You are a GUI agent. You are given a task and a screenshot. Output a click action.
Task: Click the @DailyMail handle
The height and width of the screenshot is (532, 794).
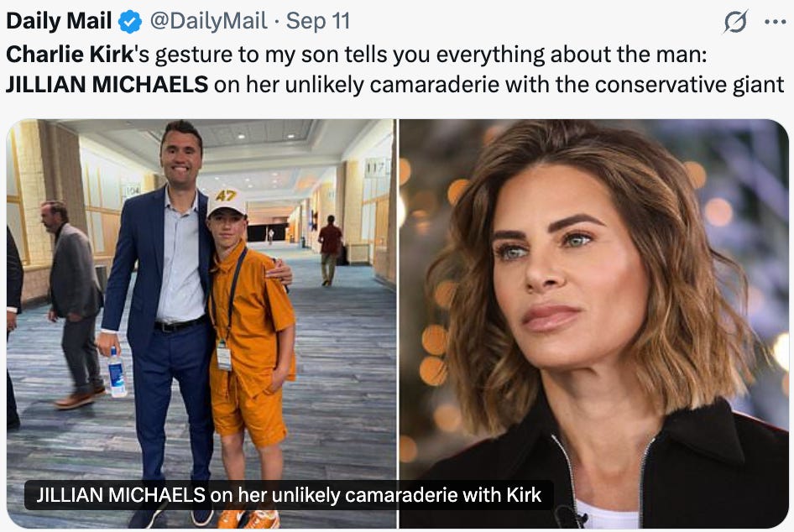[x=208, y=21]
